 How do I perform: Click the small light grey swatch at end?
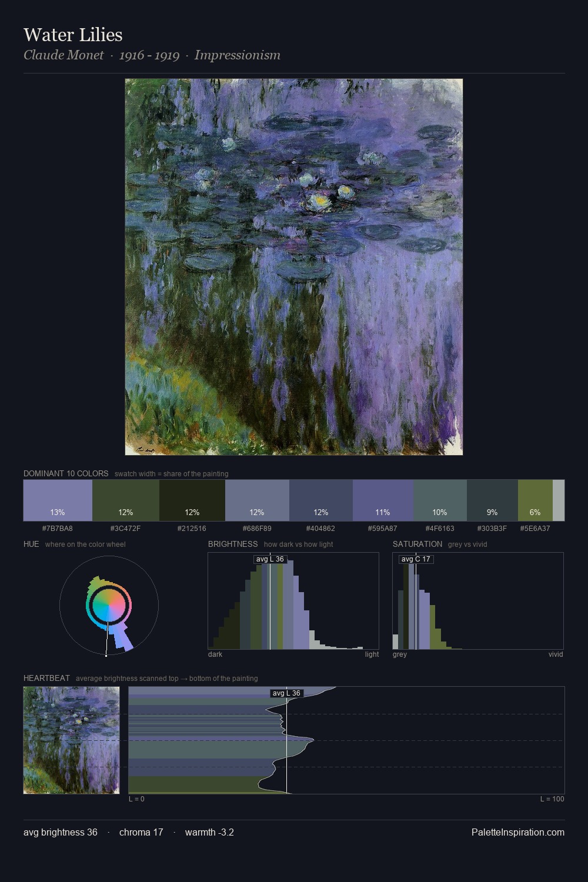click(x=559, y=500)
